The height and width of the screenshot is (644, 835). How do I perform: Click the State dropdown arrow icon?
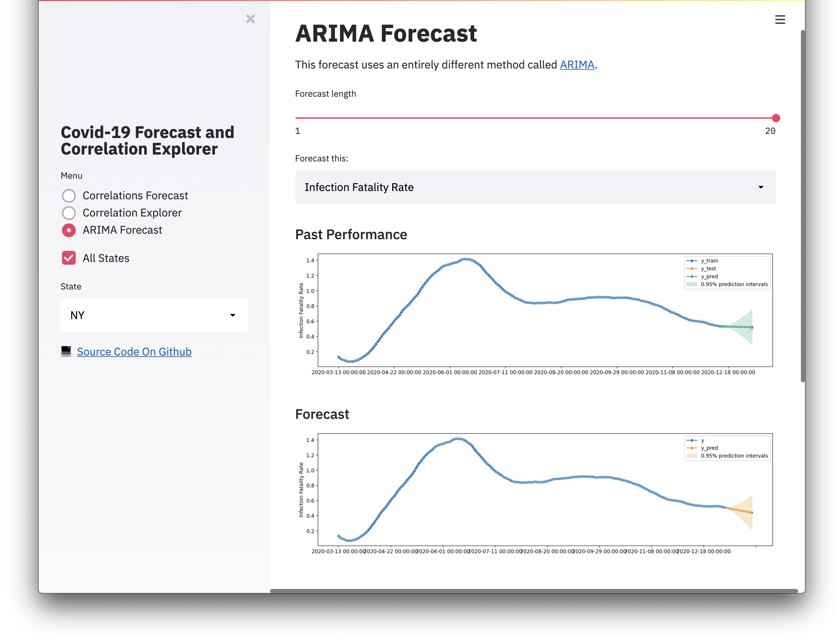232,315
